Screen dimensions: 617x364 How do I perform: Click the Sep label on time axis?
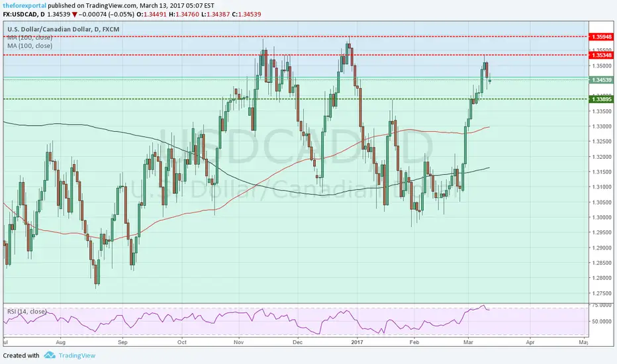122,342
